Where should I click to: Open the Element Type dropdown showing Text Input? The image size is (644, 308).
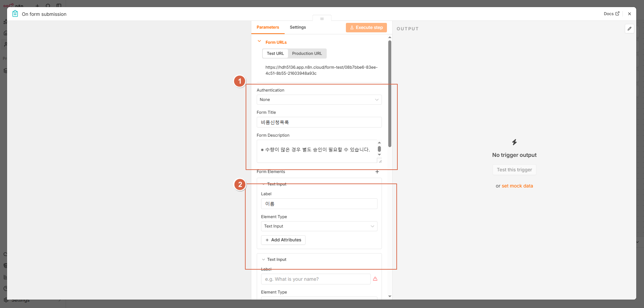pos(319,226)
